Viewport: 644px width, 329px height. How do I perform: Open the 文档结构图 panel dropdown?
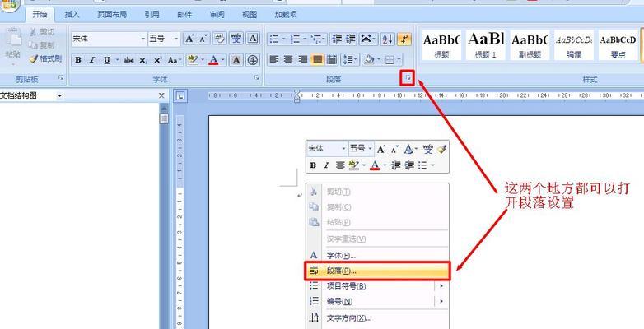click(x=60, y=96)
